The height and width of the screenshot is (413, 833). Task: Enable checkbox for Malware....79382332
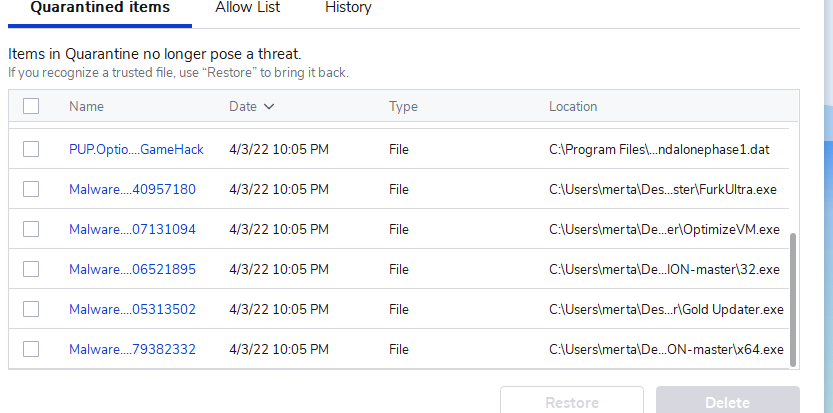pos(31,349)
